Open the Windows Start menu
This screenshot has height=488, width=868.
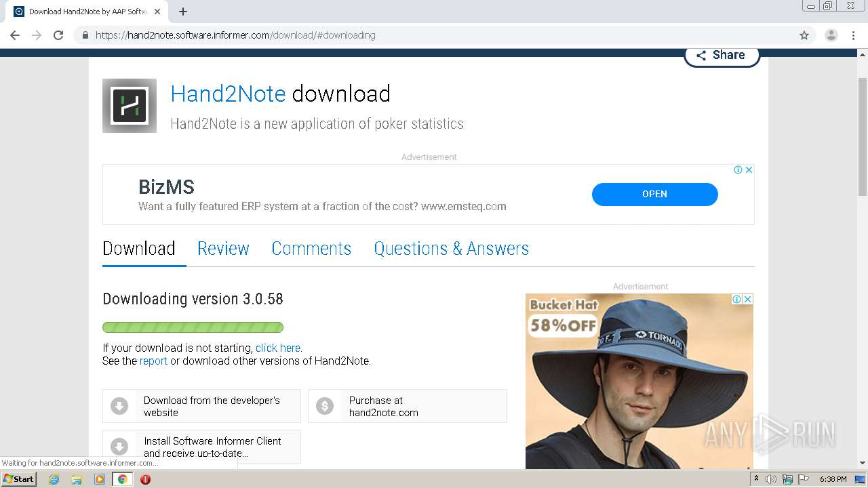[x=19, y=479]
